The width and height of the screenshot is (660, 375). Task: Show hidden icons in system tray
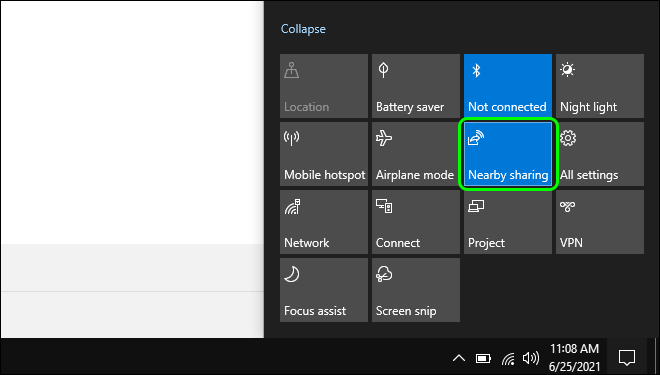tap(459, 358)
